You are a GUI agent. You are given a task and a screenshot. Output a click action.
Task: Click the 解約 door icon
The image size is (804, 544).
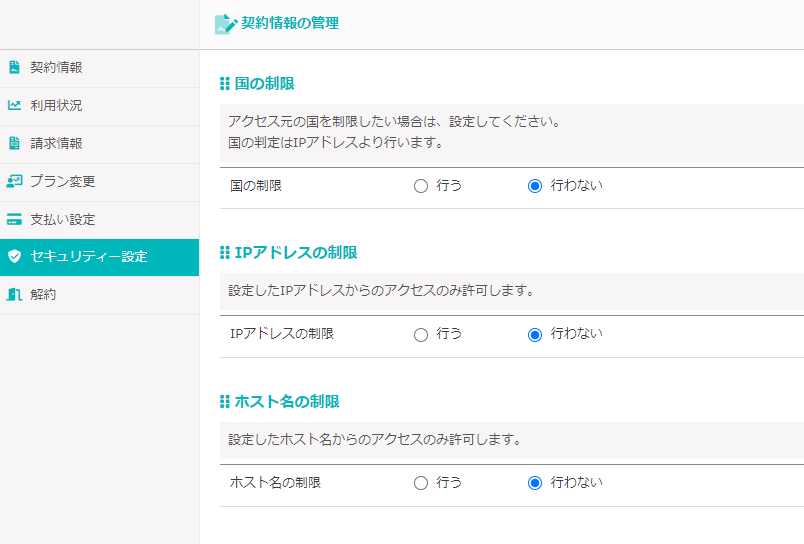tap(14, 295)
